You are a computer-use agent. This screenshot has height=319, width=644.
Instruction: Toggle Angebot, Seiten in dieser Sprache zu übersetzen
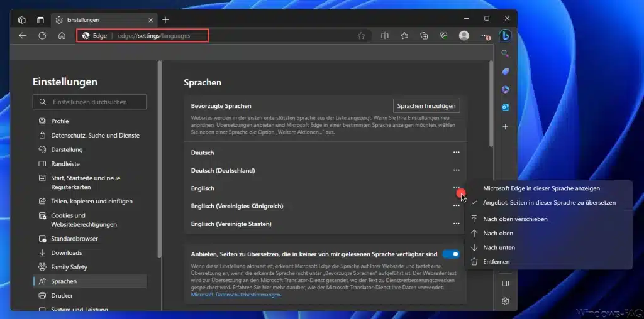(x=548, y=203)
